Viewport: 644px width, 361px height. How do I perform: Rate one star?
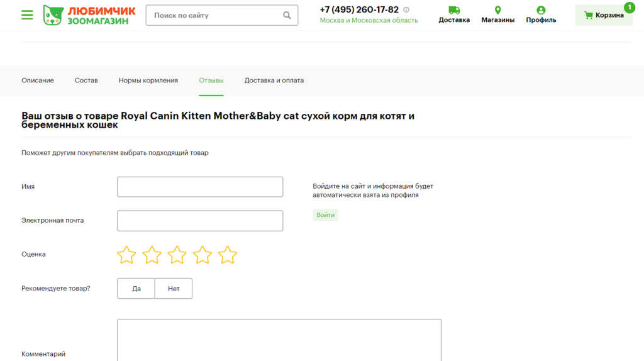[126, 255]
